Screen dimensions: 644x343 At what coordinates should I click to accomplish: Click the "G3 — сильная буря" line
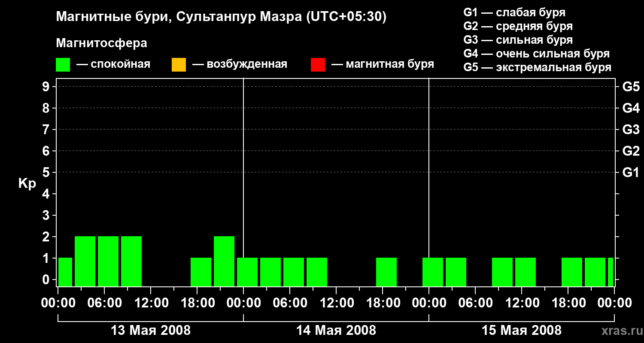tap(518, 40)
